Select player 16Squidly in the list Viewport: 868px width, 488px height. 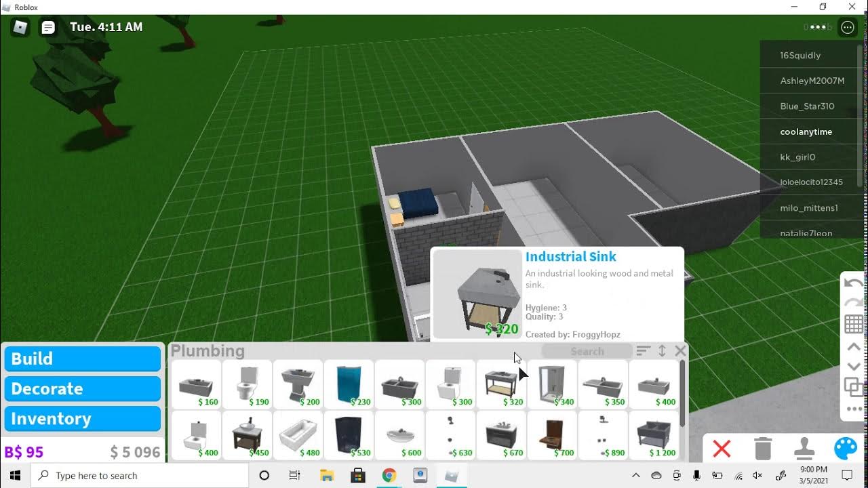(809, 56)
